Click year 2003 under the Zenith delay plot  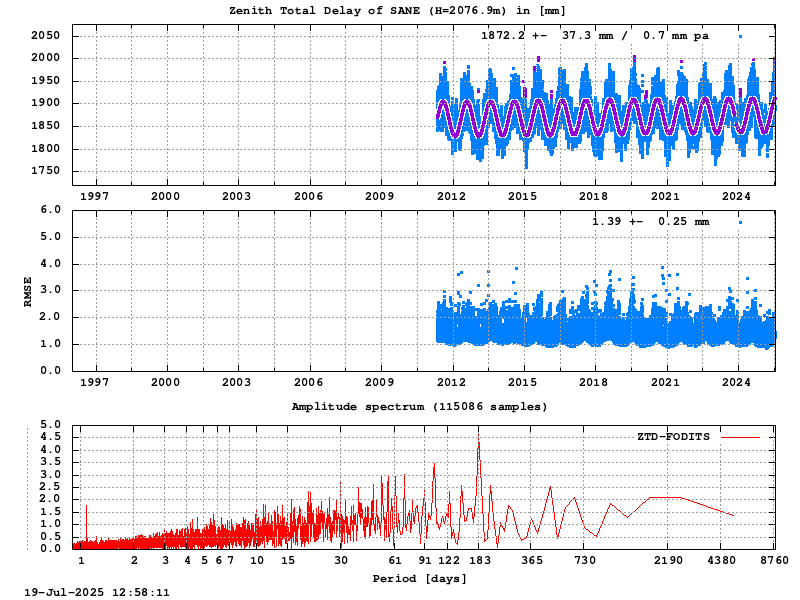236,196
